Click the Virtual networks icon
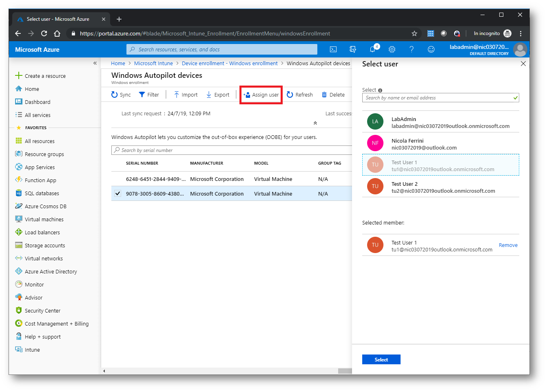Image resolution: width=547 pixels, height=392 pixels. 19,258
